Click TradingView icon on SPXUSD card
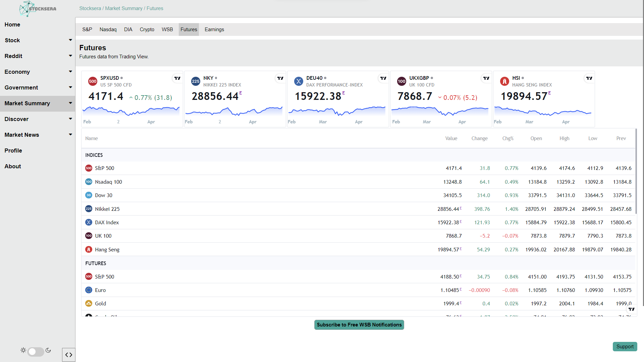 click(177, 78)
